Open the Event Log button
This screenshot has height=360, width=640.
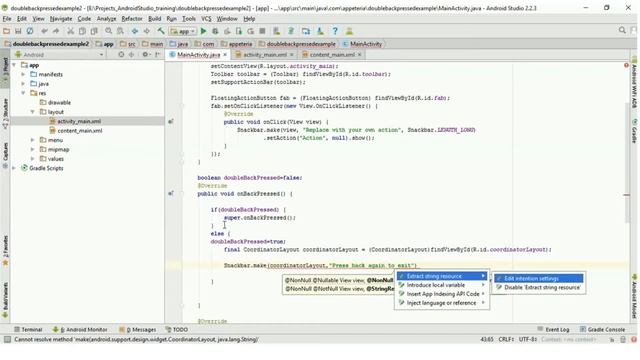553,329
